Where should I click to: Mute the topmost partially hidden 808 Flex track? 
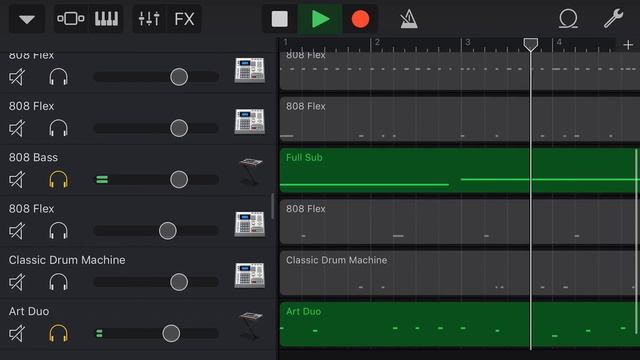[17, 77]
